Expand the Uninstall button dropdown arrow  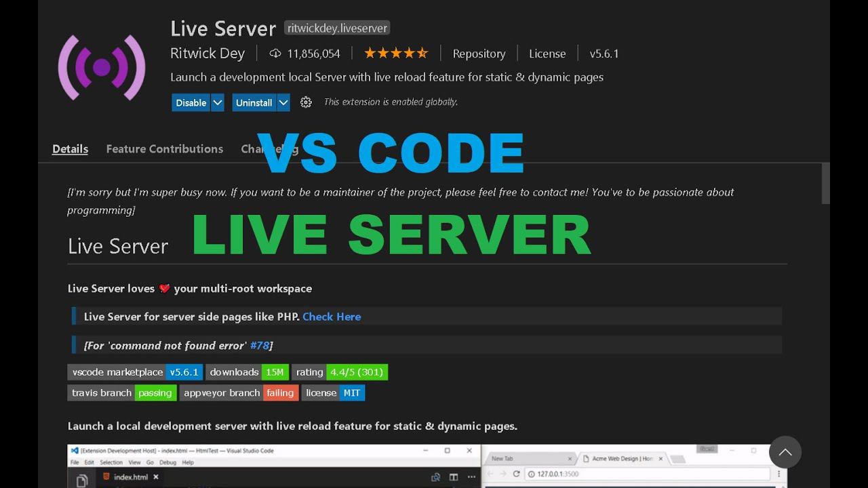click(x=283, y=102)
